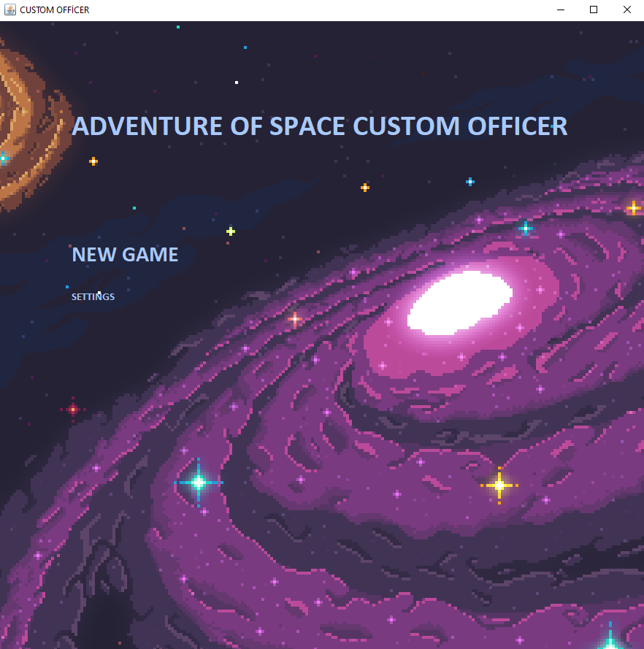The image size is (644, 649).
Task: Click the small red star on the left
Action: coord(72,409)
